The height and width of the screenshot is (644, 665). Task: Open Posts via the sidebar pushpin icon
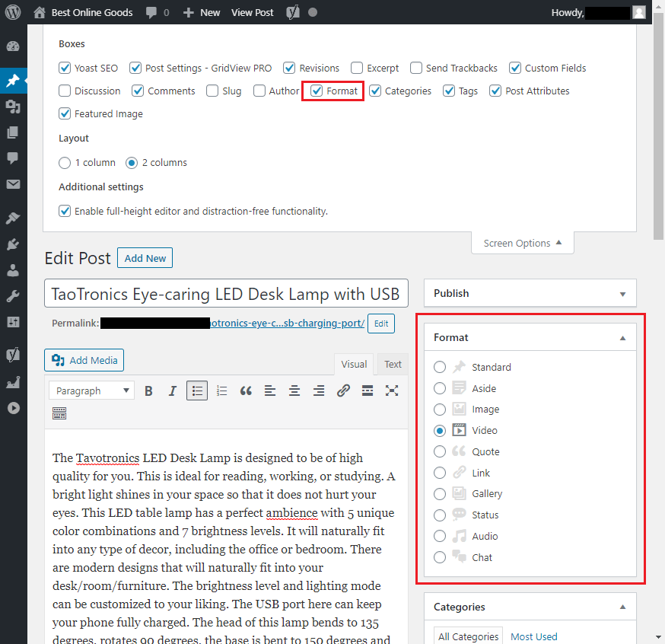click(x=13, y=80)
